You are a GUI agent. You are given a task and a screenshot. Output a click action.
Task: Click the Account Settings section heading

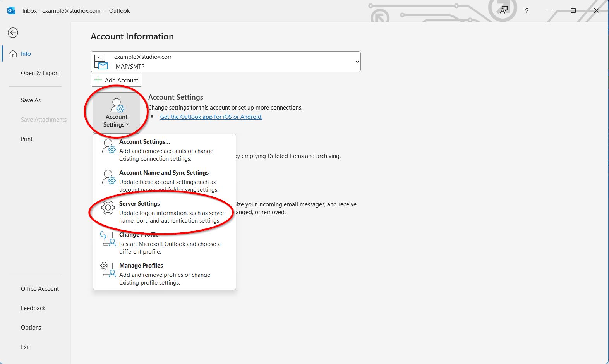pyautogui.click(x=176, y=97)
